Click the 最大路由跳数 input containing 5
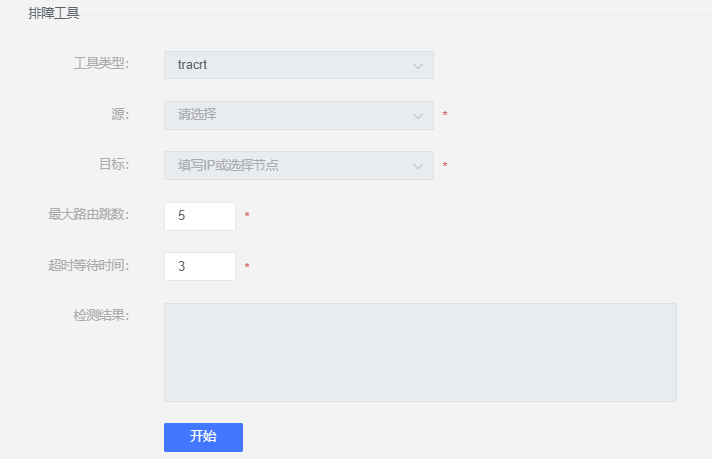The width and height of the screenshot is (712, 459). (x=200, y=216)
